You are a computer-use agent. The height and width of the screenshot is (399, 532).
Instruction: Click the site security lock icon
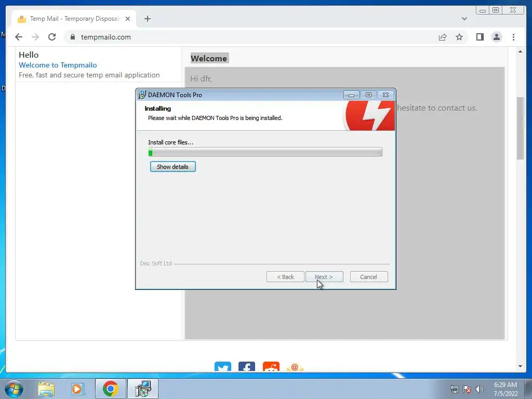(73, 37)
